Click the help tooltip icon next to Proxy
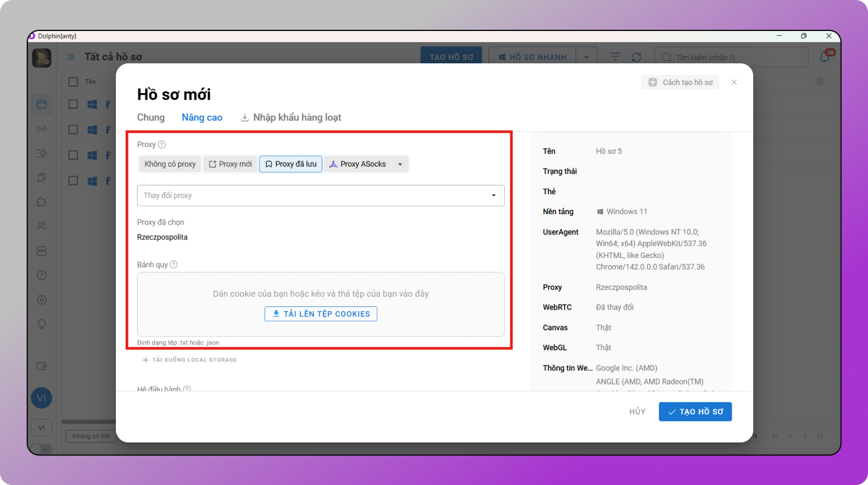 [162, 145]
